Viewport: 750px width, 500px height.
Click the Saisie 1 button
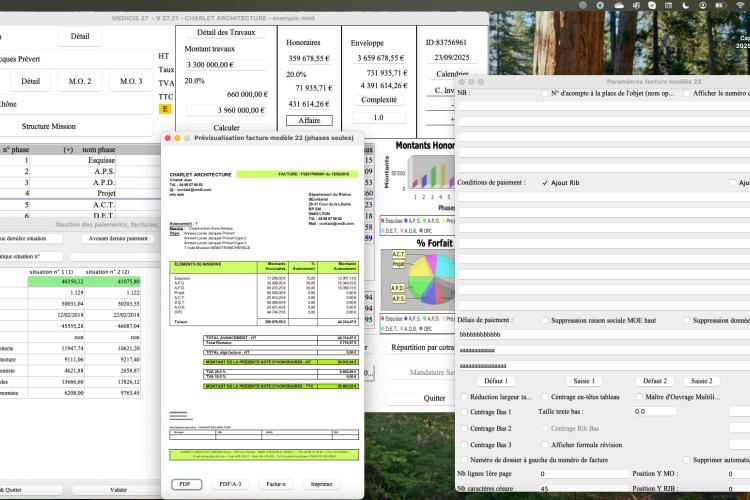pyautogui.click(x=584, y=381)
